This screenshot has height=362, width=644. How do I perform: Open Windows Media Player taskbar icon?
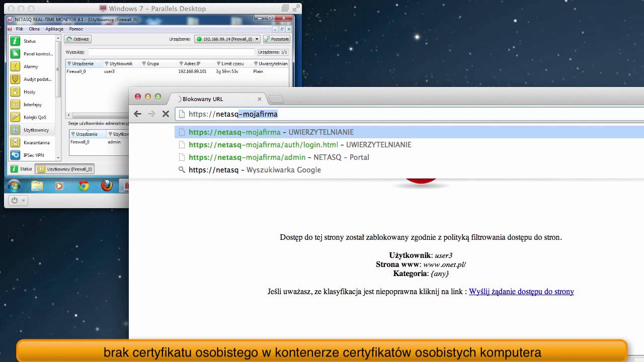click(59, 186)
